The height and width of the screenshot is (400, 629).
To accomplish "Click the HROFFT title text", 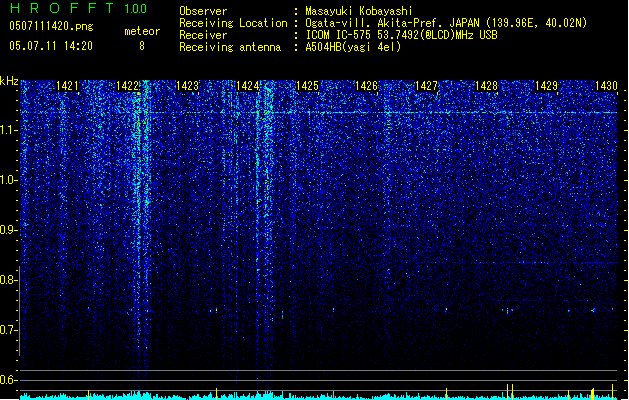I will [62, 8].
